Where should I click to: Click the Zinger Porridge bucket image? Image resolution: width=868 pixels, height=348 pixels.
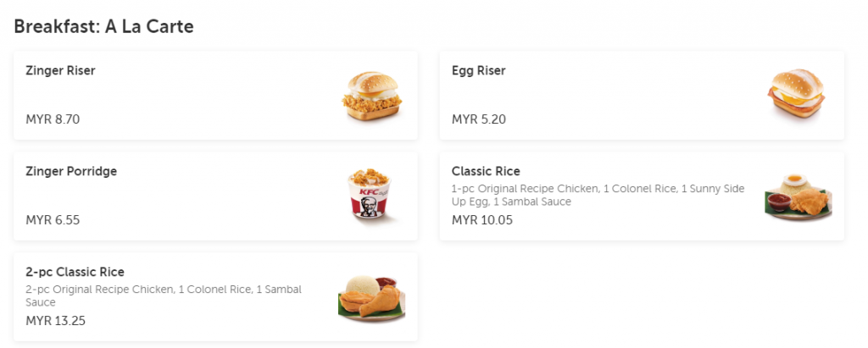tap(371, 196)
